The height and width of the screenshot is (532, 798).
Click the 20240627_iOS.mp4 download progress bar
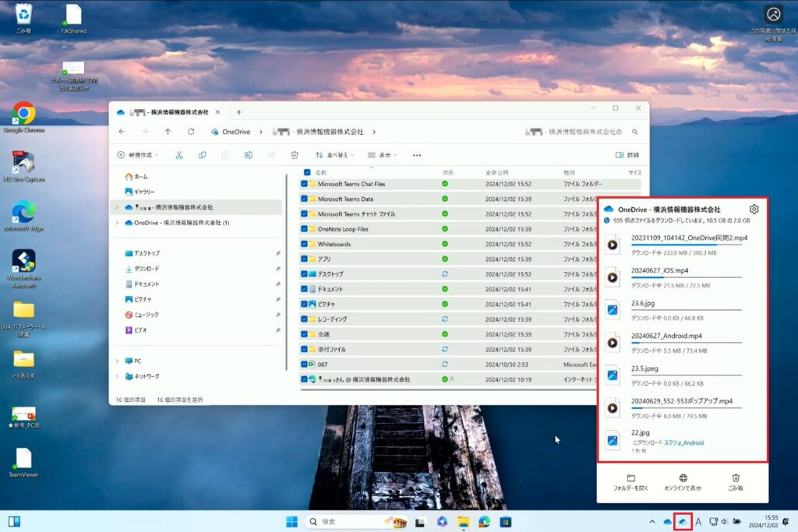[x=687, y=278]
